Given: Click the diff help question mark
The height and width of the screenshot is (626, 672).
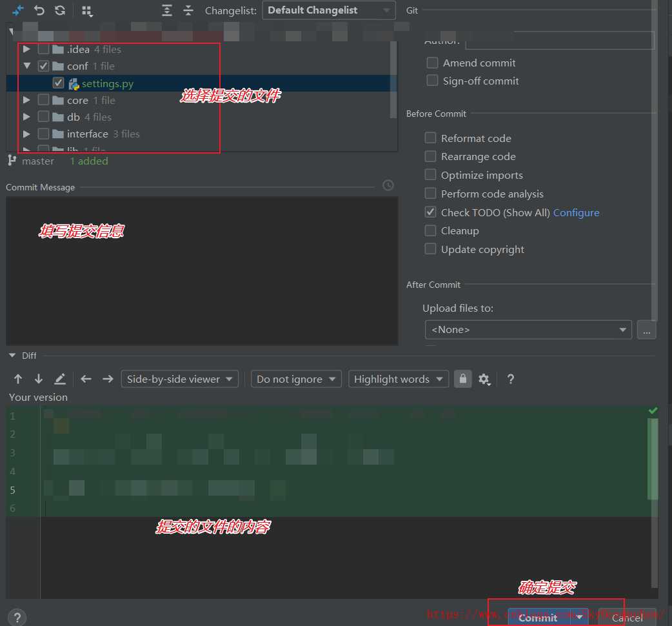Looking at the screenshot, I should (510, 379).
